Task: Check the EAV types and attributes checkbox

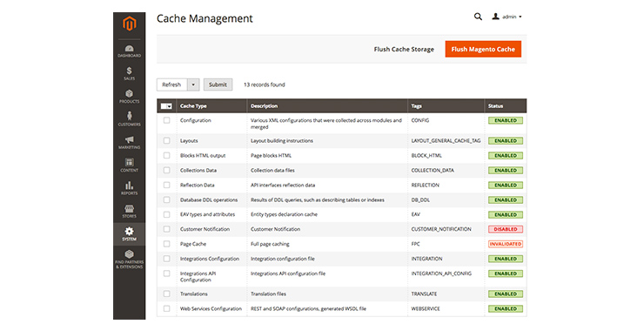Action: click(167, 214)
